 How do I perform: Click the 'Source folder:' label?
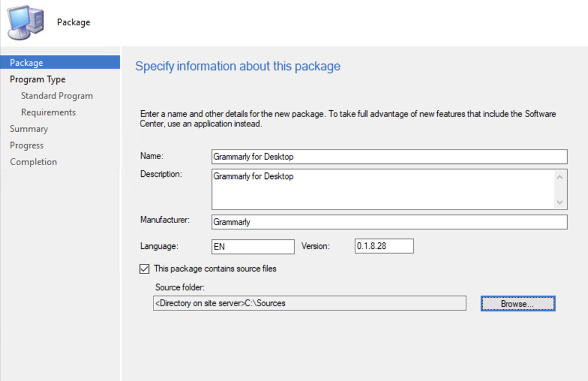(180, 287)
